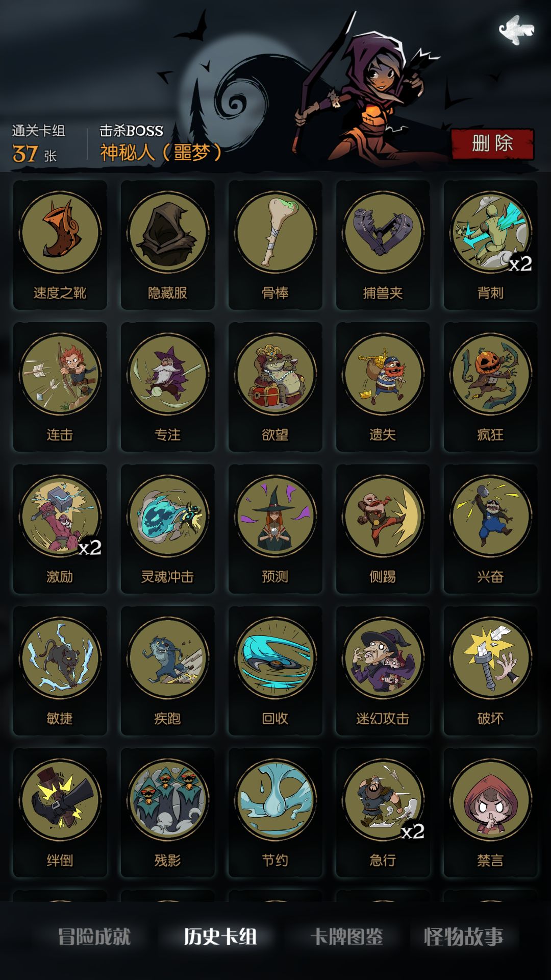
Task: Tap the 回收 spinning blade card
Action: click(275, 670)
